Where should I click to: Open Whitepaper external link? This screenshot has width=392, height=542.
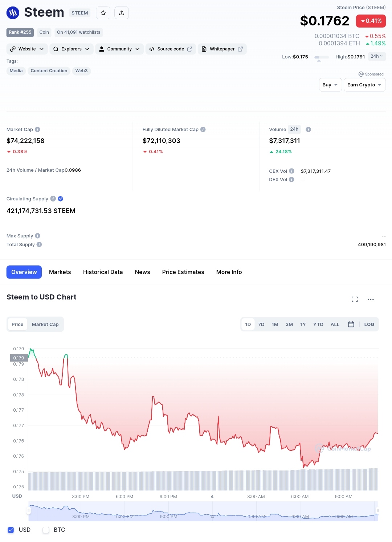tap(222, 49)
